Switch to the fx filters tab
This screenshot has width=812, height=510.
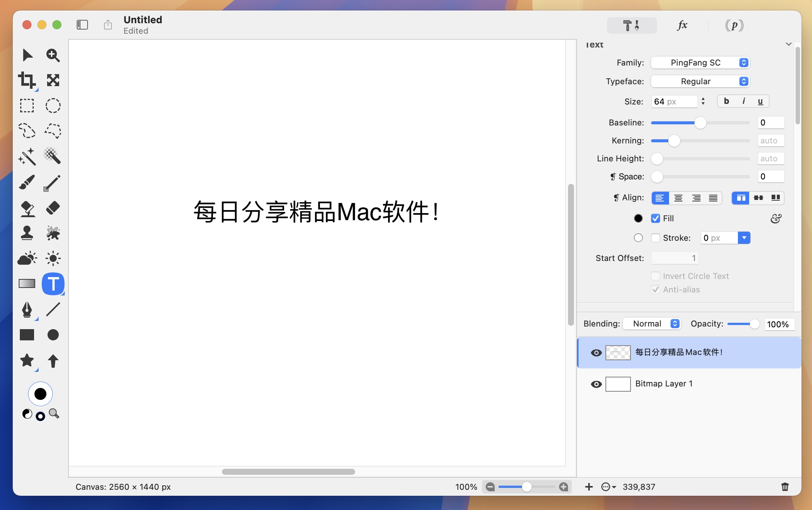682,25
